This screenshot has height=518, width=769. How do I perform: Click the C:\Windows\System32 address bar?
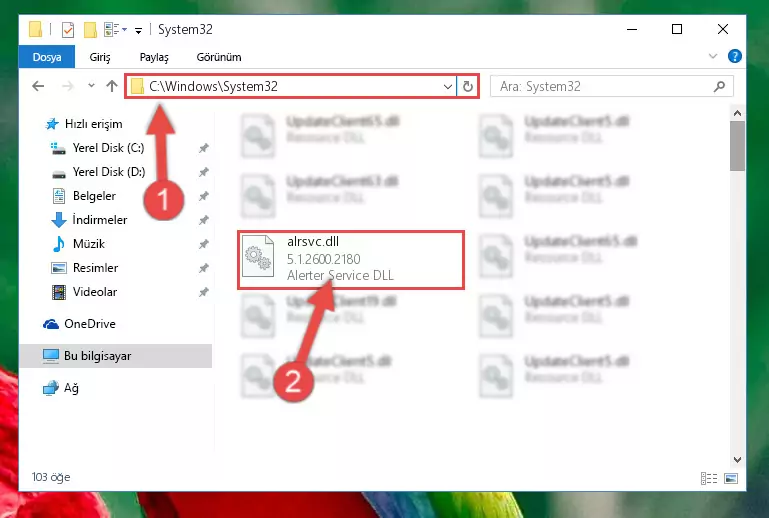click(x=291, y=86)
